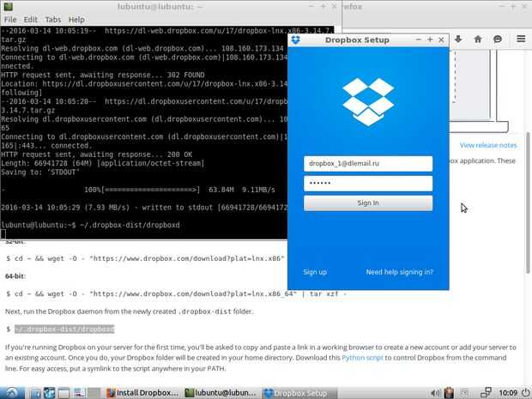Click the terminal prompt line lubuntu@lubuntu
Screen dimensions: 532x399
pyautogui.click(x=90, y=225)
